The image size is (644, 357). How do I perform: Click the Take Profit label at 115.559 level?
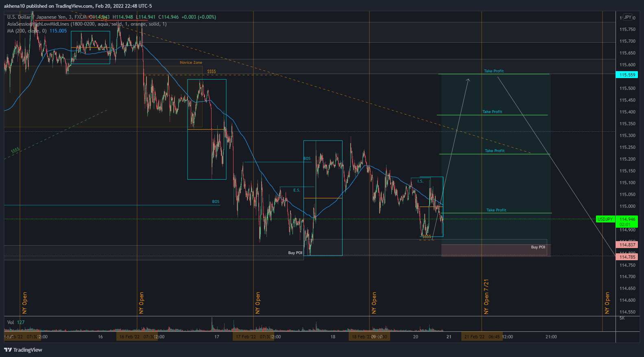[x=493, y=71]
